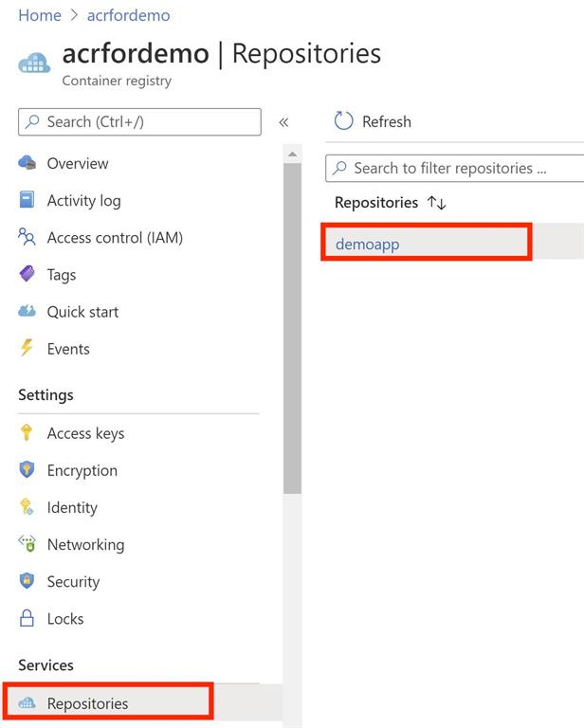Screen dimensions: 584x728
Task: Go to Home breadcrumb link
Action: point(40,15)
